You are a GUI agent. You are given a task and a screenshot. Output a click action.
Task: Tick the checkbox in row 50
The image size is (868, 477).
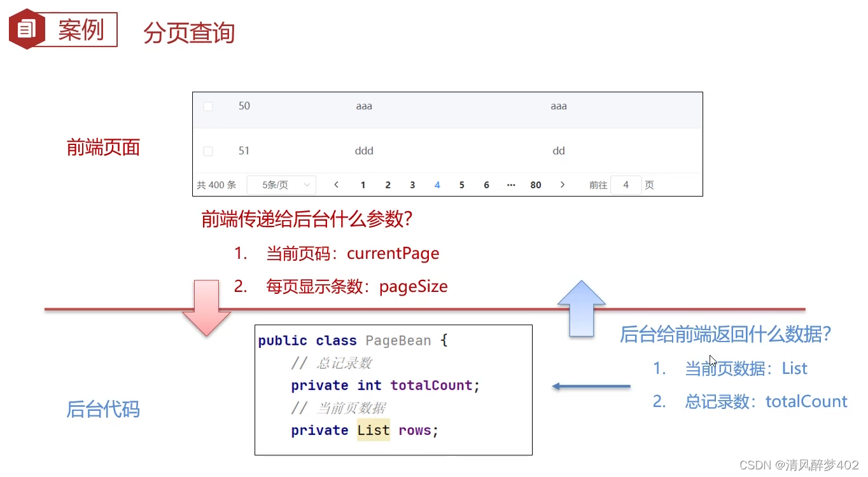pos(208,106)
